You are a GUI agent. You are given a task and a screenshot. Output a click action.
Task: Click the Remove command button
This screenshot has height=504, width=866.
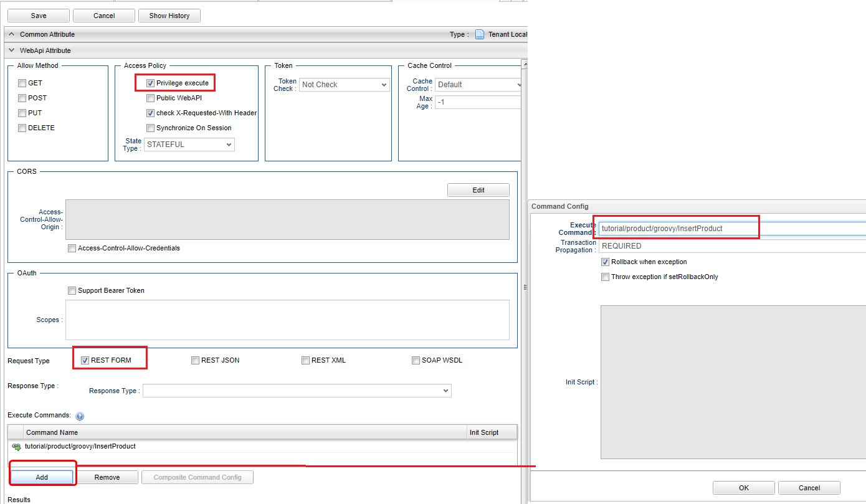[x=107, y=477]
